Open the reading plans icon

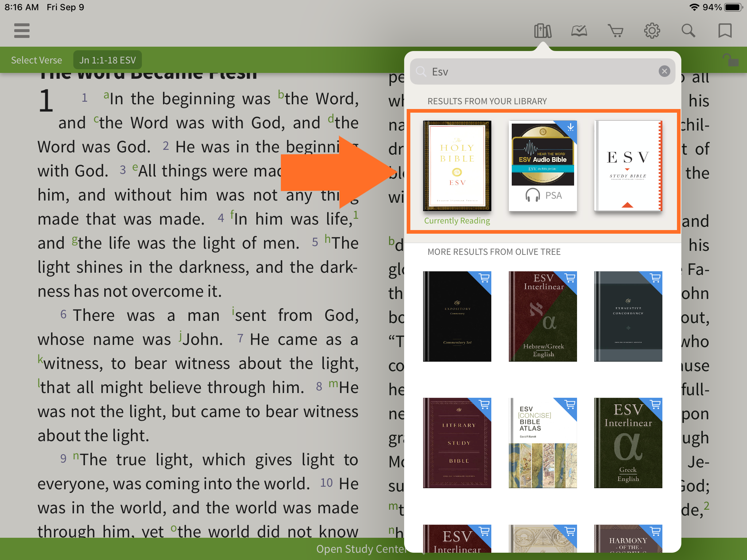pos(579,31)
